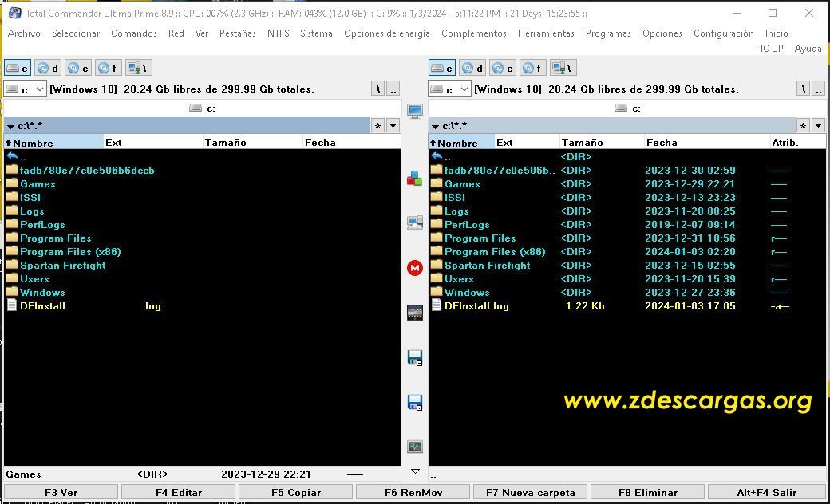Sort right panel by Fecha column
Viewport: 830px width, 504px height.
tap(706, 142)
